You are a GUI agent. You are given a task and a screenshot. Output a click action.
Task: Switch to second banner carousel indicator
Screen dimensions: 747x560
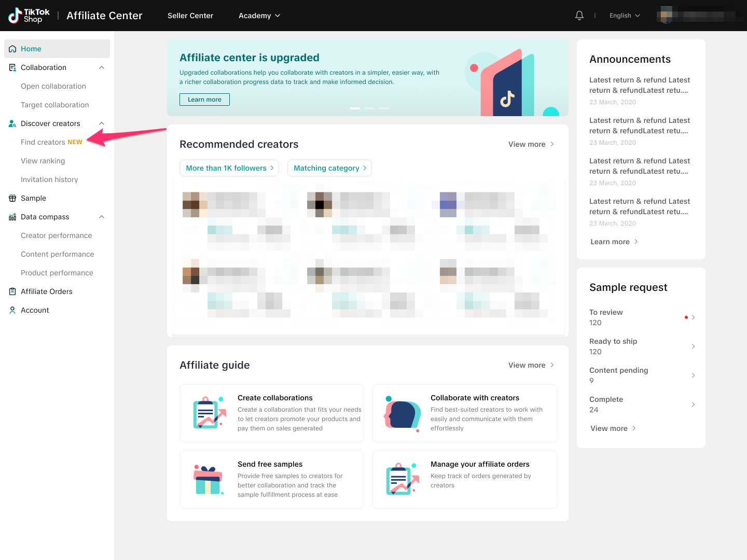369,108
